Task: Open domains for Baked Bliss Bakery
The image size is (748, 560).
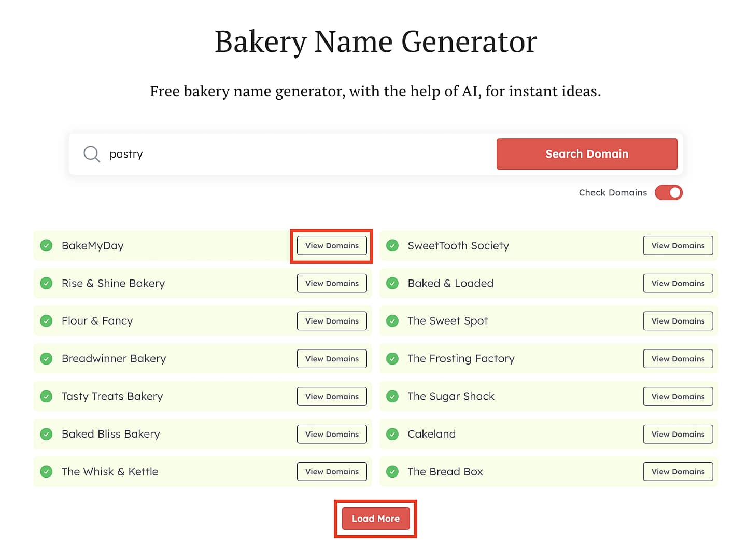Action: coord(332,434)
